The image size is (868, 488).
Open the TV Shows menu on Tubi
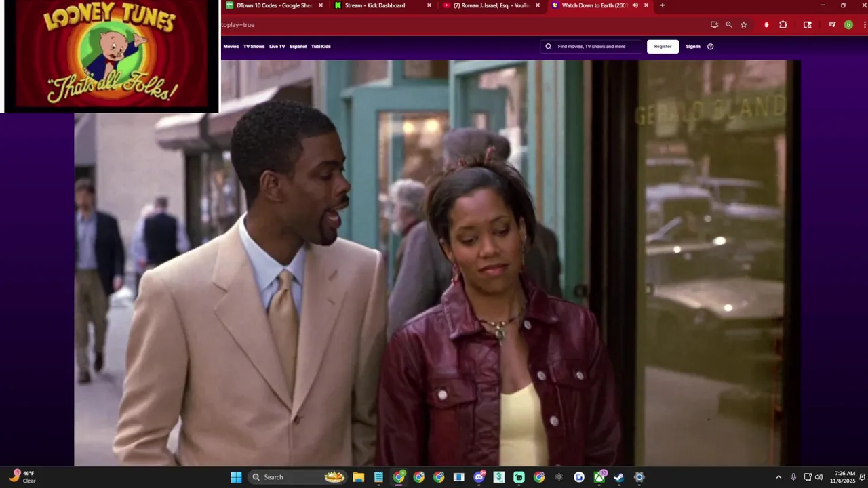pos(254,47)
